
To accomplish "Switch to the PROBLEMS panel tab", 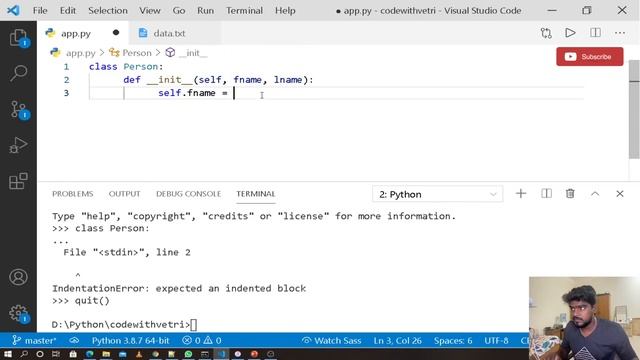I will (x=73, y=194).
